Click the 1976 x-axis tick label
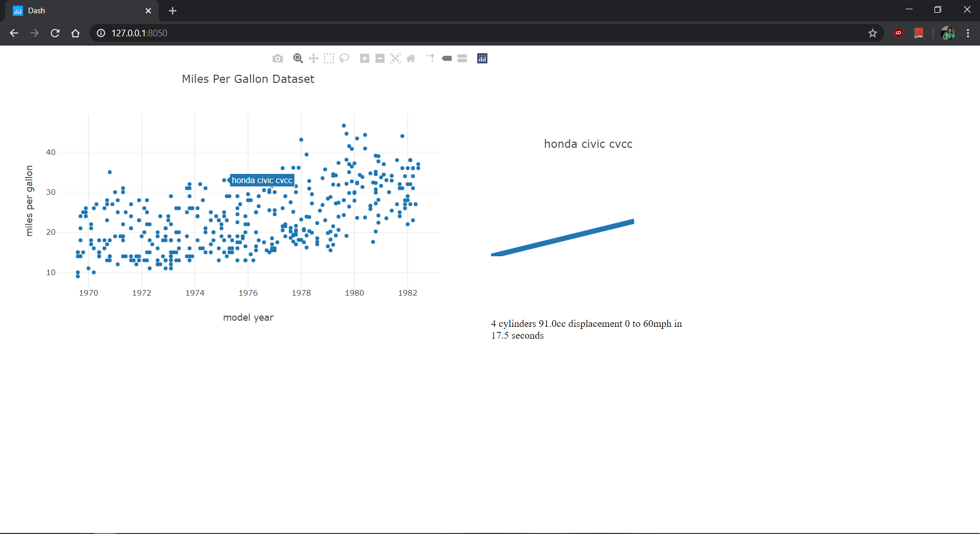Screen dimensions: 980x534 [x=248, y=293]
